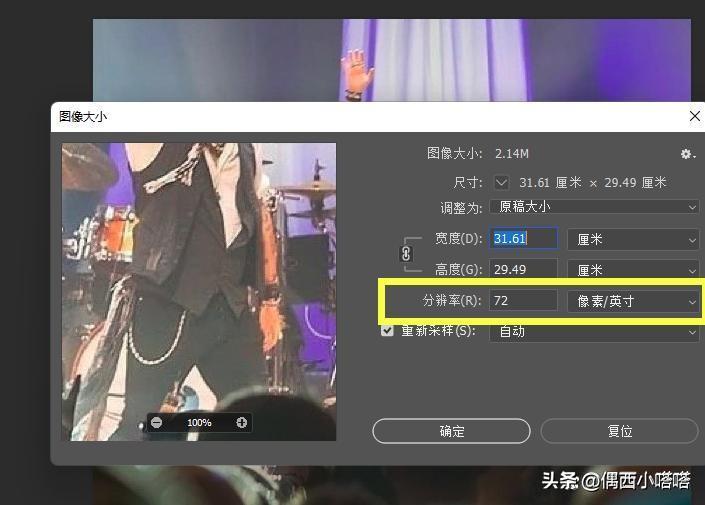Open the resample method dropdown set to 自动
This screenshot has width=705, height=505.
coord(594,331)
